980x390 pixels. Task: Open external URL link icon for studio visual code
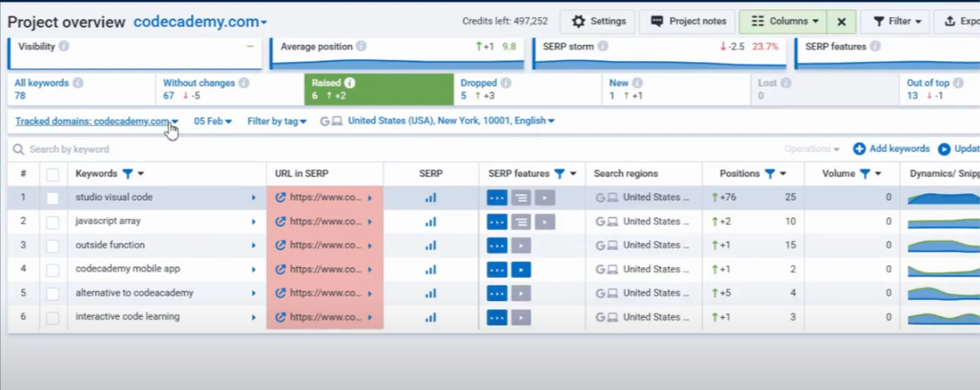[281, 198]
